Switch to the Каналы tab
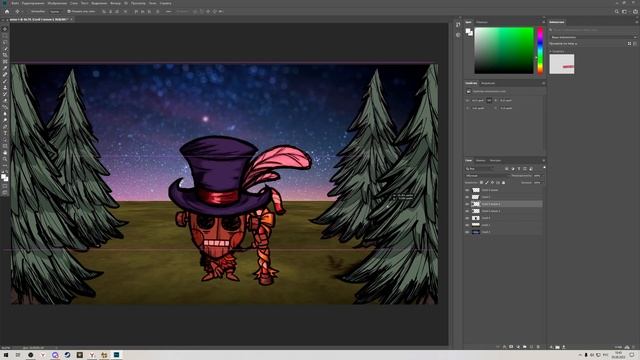The height and width of the screenshot is (360, 640). 481,160
